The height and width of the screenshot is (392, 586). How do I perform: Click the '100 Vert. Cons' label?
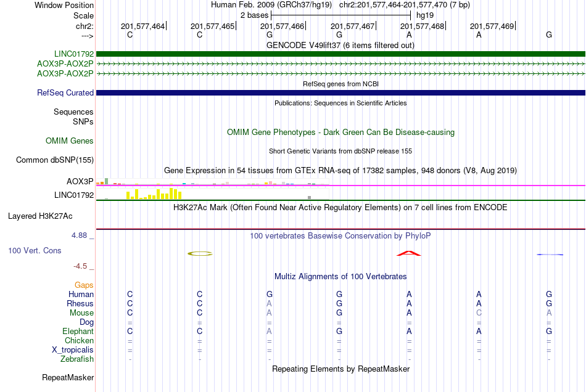tap(35, 250)
